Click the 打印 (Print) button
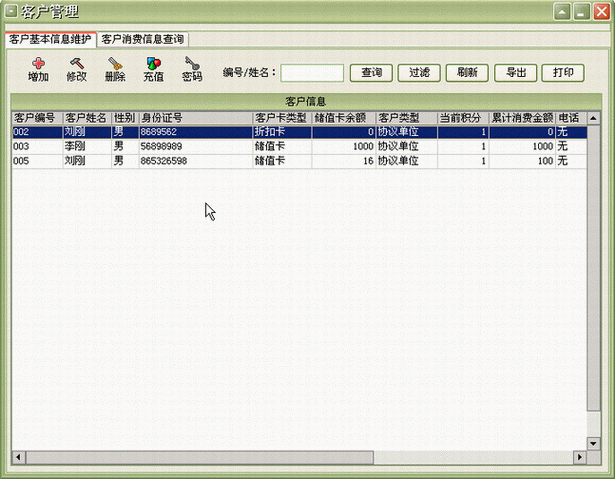 (563, 73)
